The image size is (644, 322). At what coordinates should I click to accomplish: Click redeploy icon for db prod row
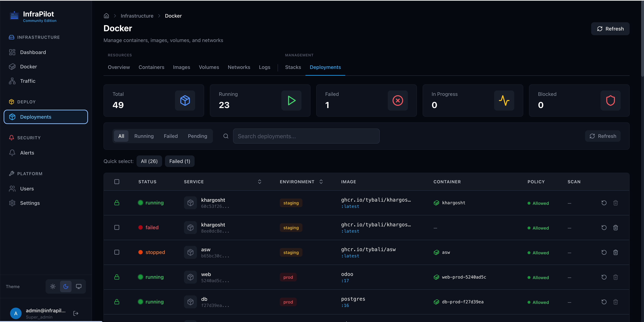click(x=604, y=302)
